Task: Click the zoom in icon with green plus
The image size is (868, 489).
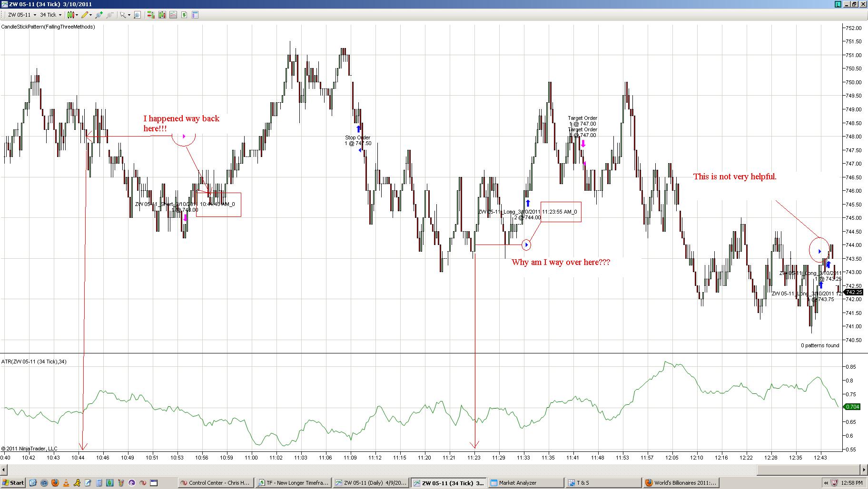Action: point(99,15)
